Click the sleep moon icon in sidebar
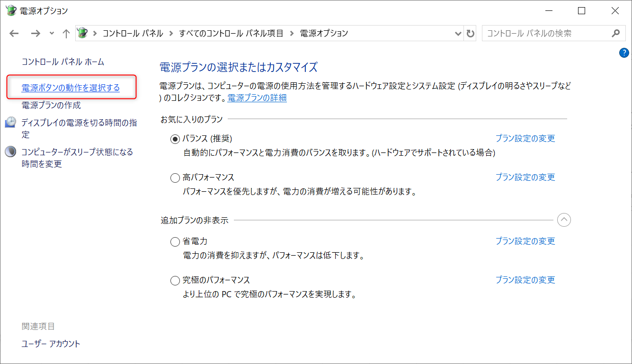 click(x=10, y=151)
